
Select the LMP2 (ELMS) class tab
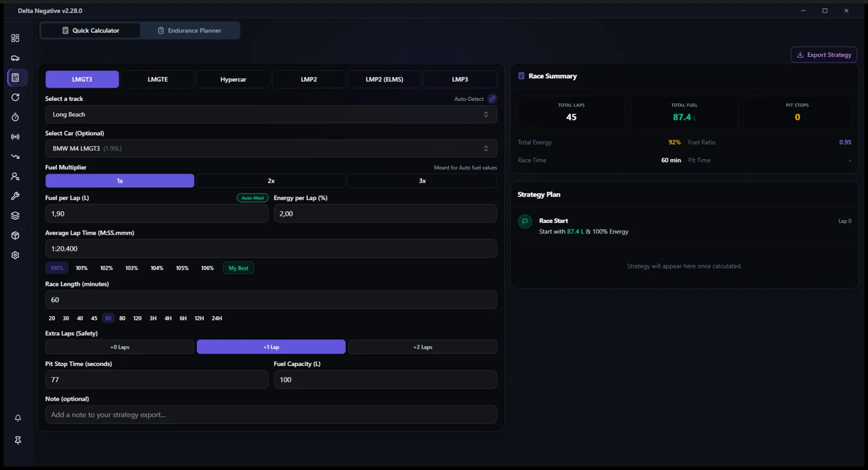pyautogui.click(x=385, y=79)
